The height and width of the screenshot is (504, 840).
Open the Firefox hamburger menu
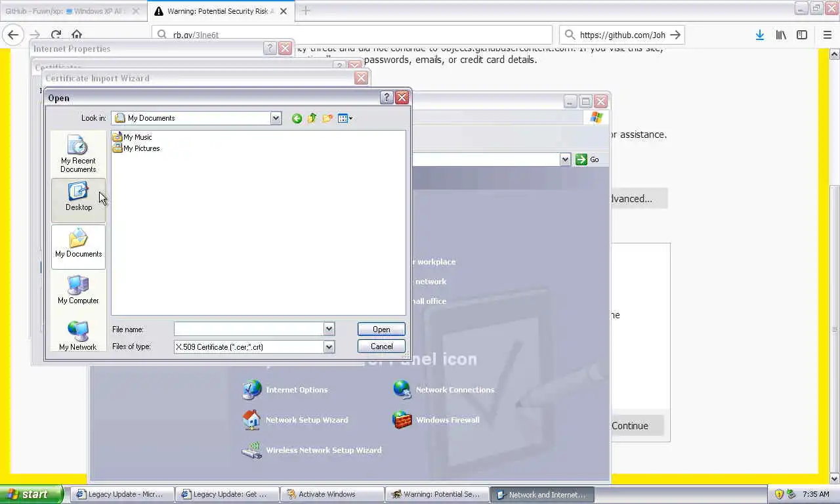pyautogui.click(x=827, y=35)
